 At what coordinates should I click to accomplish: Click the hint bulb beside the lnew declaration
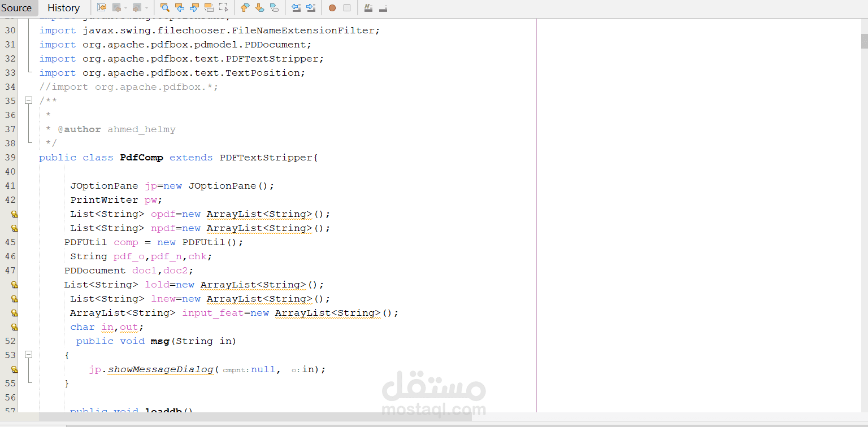(x=14, y=299)
